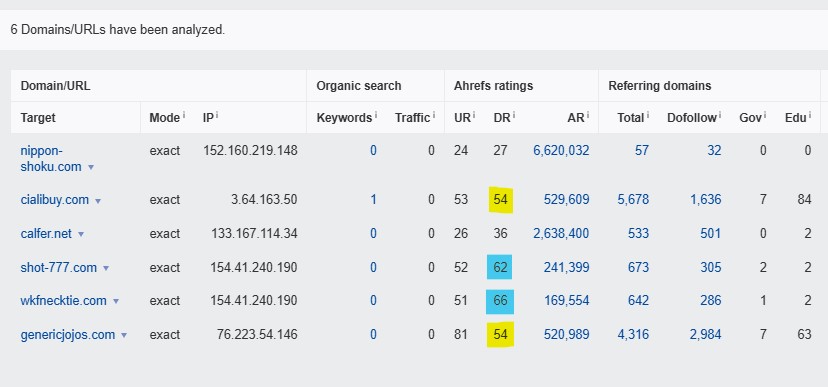Open AR value 169,554
828x387 pixels.
567,301
